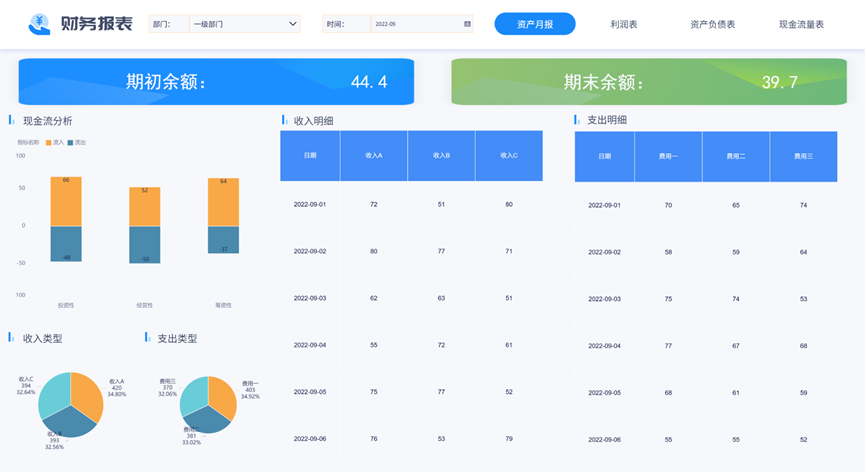Click the 支出类型 section title
This screenshot has width=865, height=472.
point(177,339)
